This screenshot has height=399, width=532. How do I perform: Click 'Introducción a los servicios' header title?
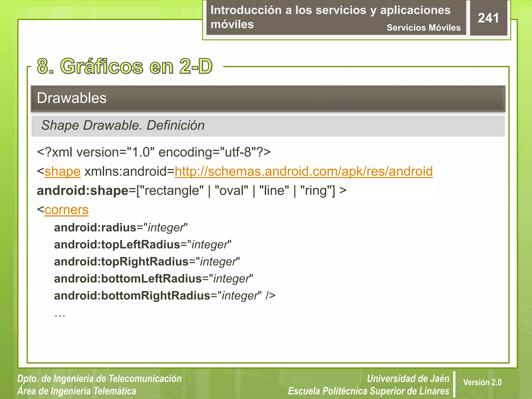click(x=330, y=17)
